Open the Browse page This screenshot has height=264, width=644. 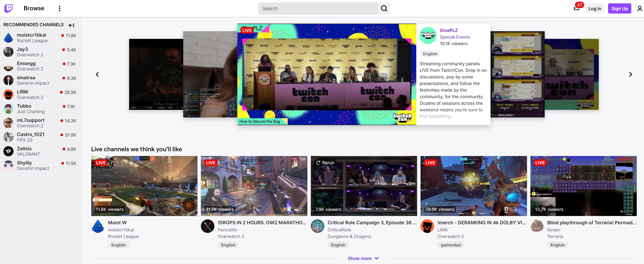pyautogui.click(x=34, y=8)
